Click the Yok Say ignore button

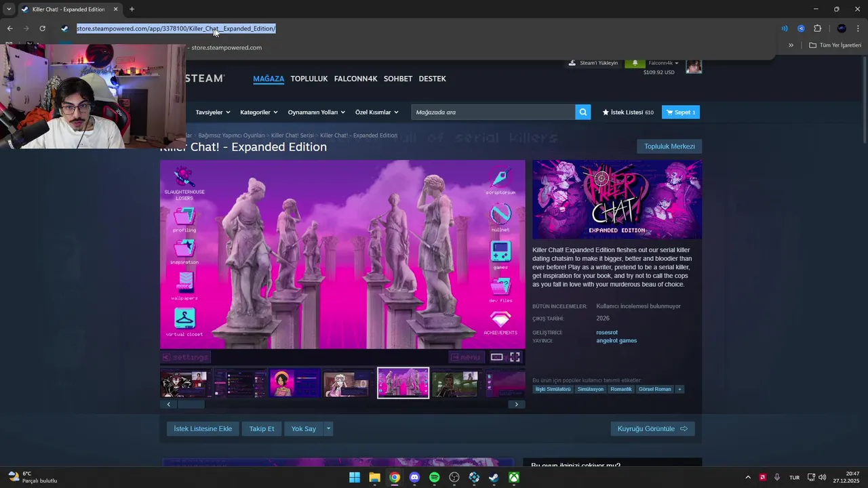304,428
